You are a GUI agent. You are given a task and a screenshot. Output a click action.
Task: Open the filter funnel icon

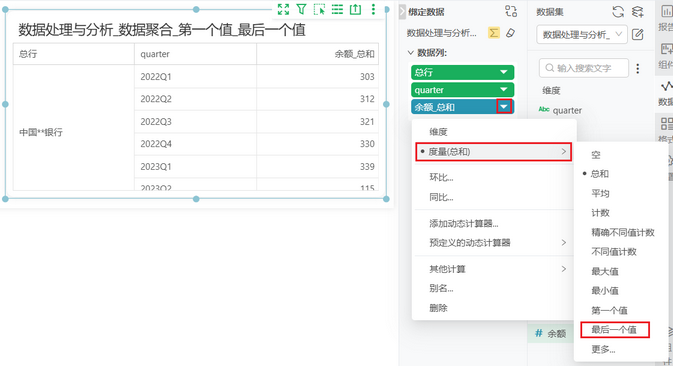point(301,9)
